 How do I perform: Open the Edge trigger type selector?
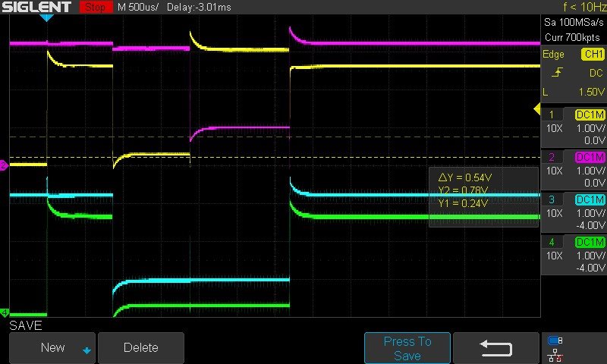tap(554, 55)
